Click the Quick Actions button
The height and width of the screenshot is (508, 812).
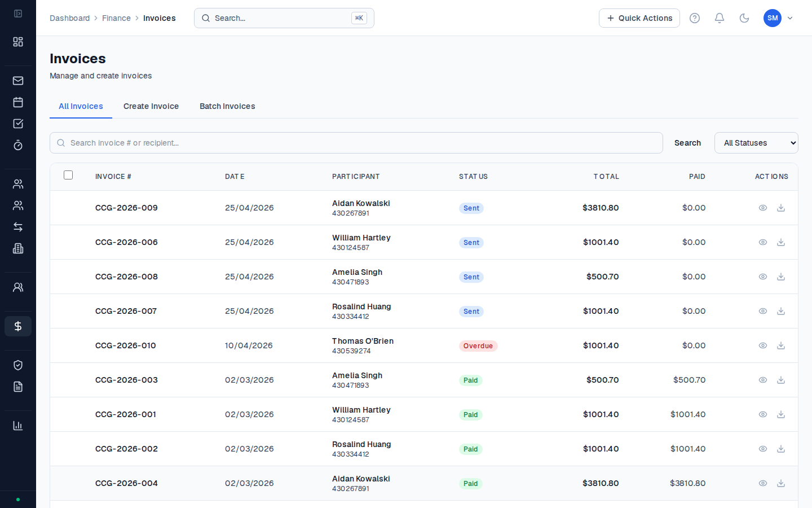point(639,18)
